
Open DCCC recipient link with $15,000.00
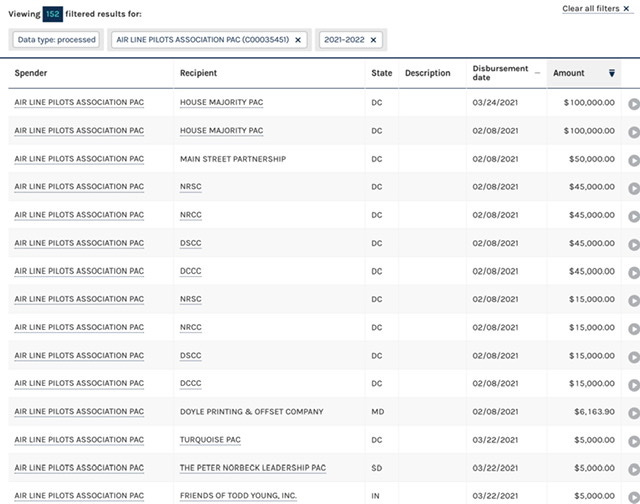coord(191,383)
